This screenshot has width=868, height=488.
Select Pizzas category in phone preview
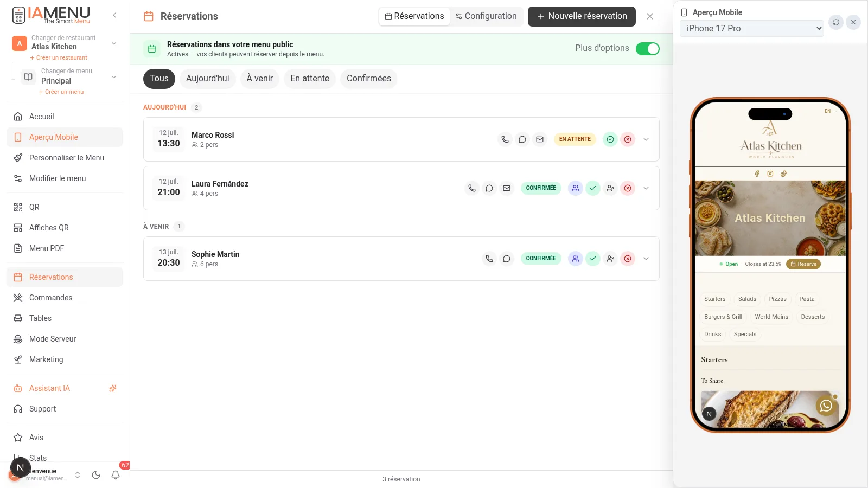click(x=777, y=299)
